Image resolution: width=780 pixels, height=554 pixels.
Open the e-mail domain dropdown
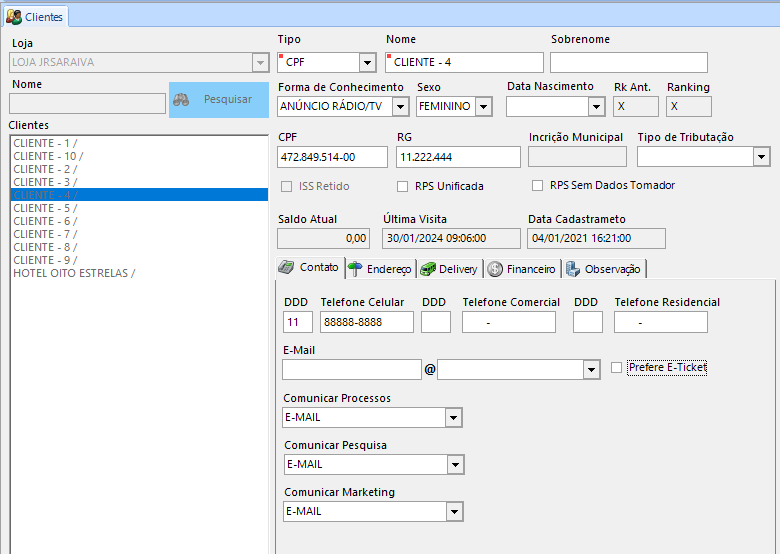tap(591, 369)
